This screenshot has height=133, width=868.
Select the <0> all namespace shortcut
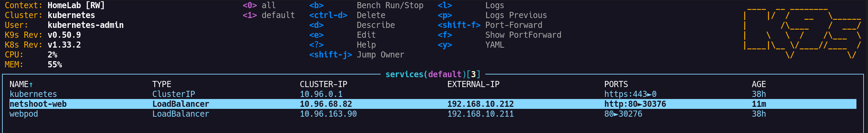259,5
